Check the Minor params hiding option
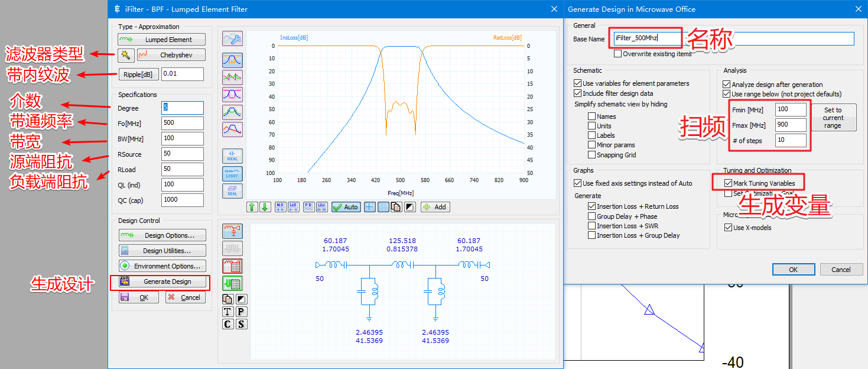Image resolution: width=868 pixels, height=369 pixels. click(591, 145)
